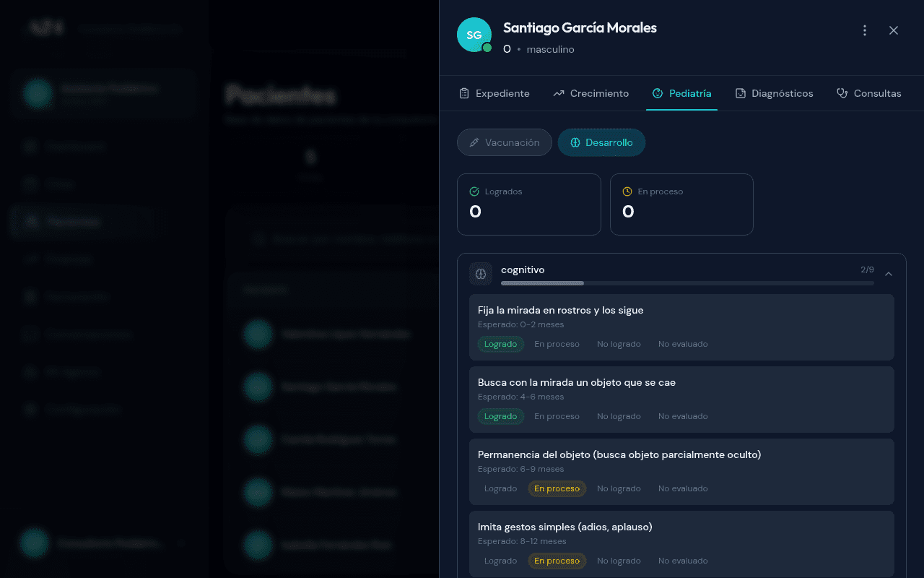Viewport: 924px width, 578px height.
Task: Expand the account chevron at bottom left sidebar
Action: pos(181,543)
